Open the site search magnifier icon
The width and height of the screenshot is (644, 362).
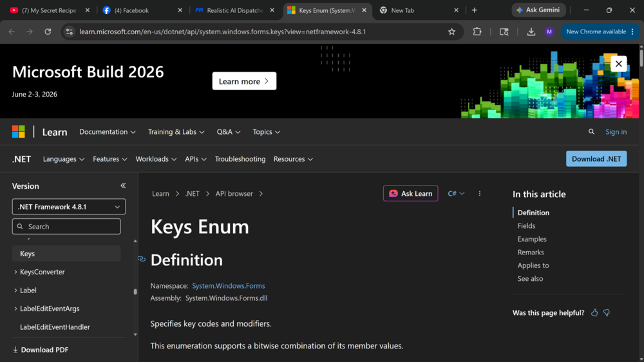591,132
